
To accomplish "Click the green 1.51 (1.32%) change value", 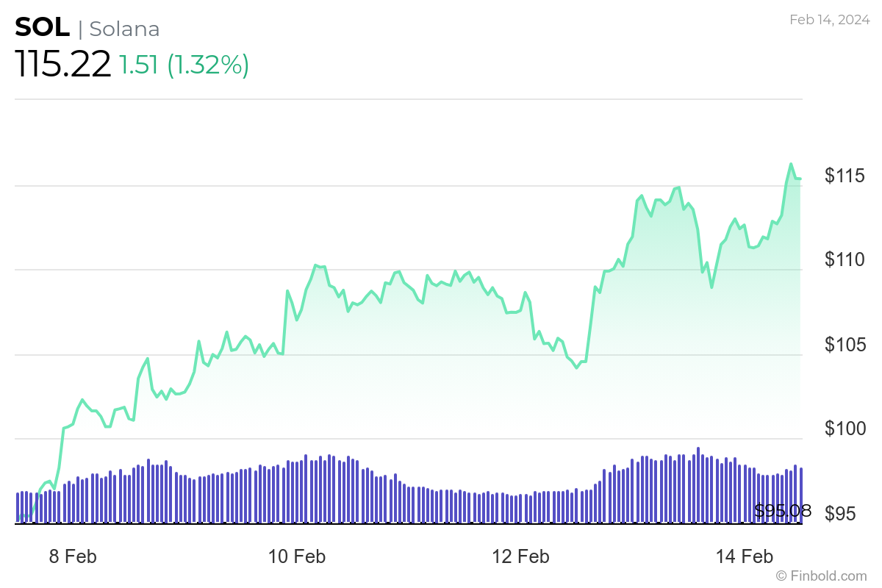I will coord(184,65).
